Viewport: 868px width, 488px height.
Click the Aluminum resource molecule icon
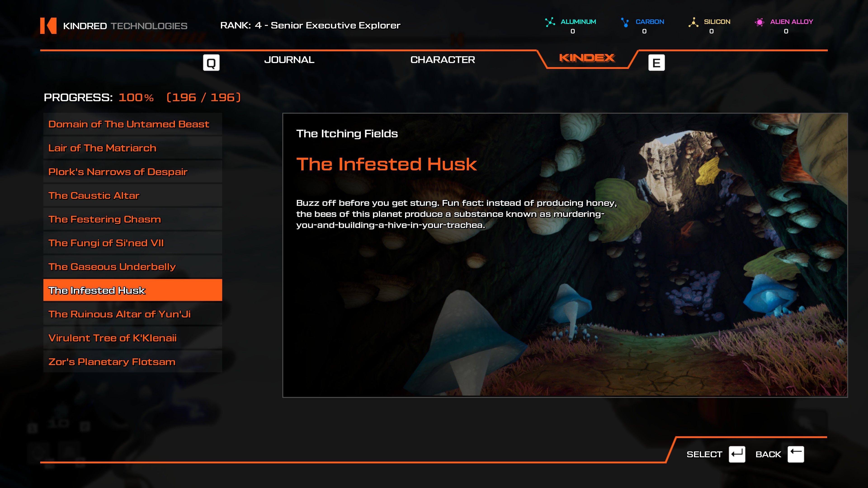pyautogui.click(x=550, y=22)
